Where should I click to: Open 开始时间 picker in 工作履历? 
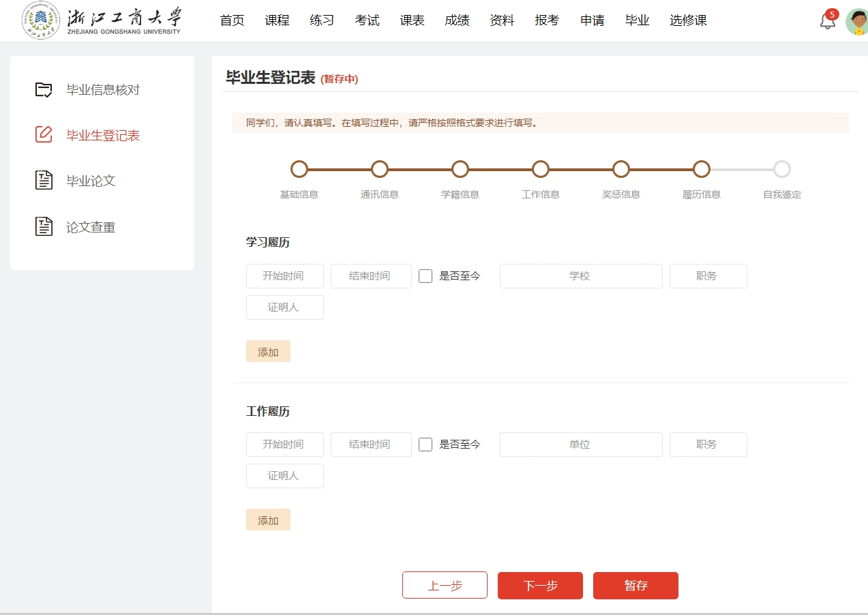tap(284, 445)
